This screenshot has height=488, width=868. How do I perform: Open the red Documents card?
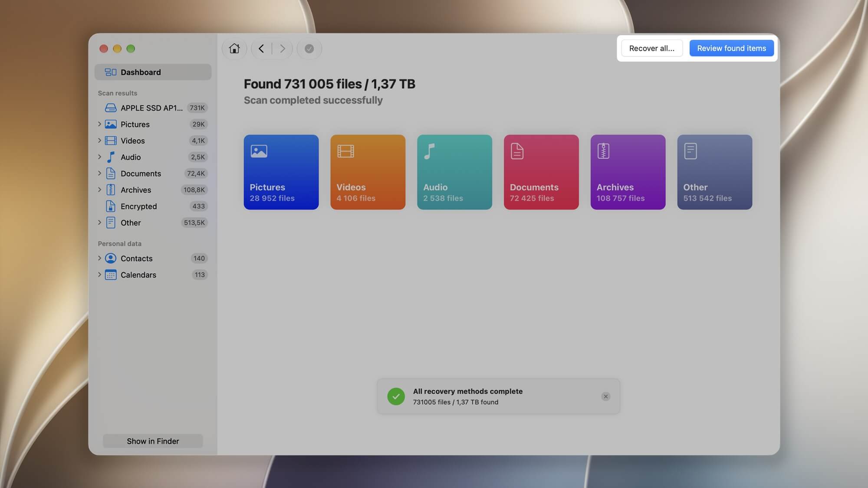tap(541, 172)
